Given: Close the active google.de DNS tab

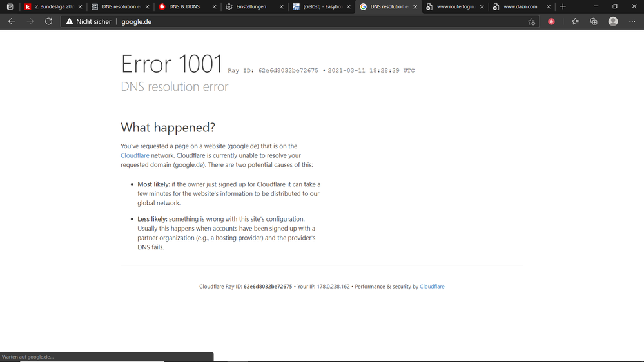Looking at the screenshot, I should coord(415,6).
